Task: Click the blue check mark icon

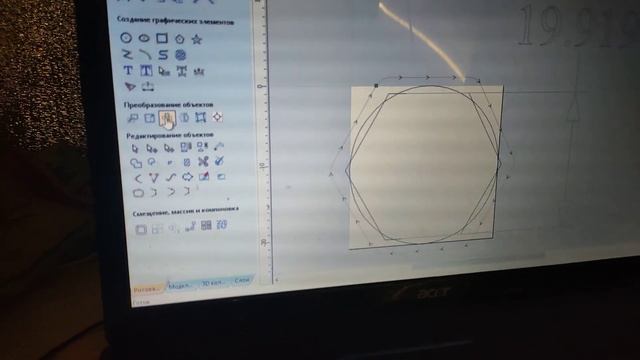Action: [219, 161]
